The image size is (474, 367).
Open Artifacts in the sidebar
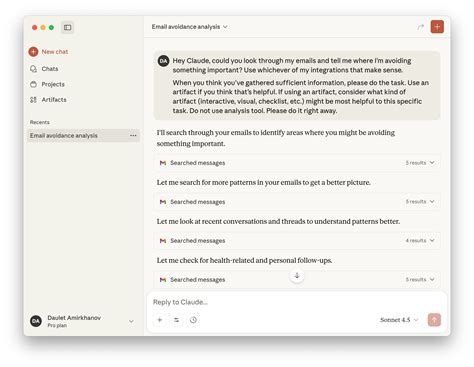[54, 100]
